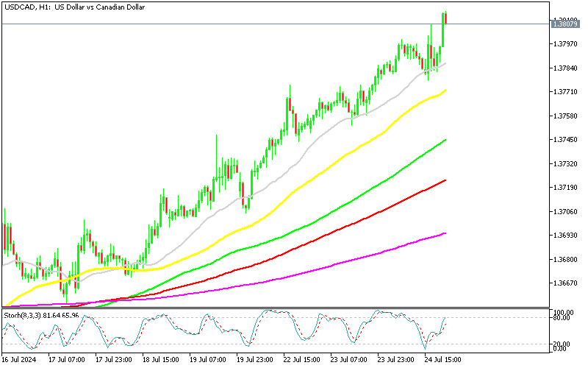Select the 1.37450 price level label
588x368 pixels.
coord(565,140)
